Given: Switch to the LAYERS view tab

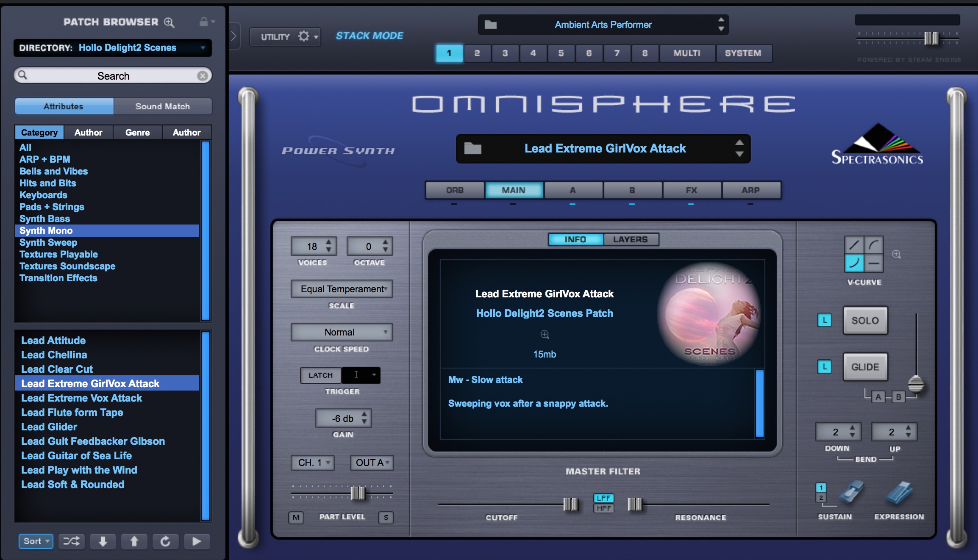Looking at the screenshot, I should tap(631, 239).
